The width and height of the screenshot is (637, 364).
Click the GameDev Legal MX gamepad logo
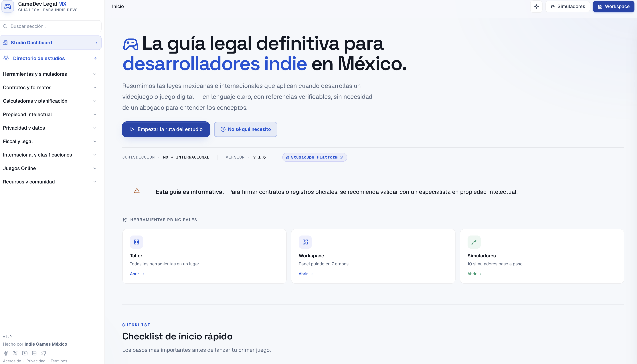click(8, 7)
